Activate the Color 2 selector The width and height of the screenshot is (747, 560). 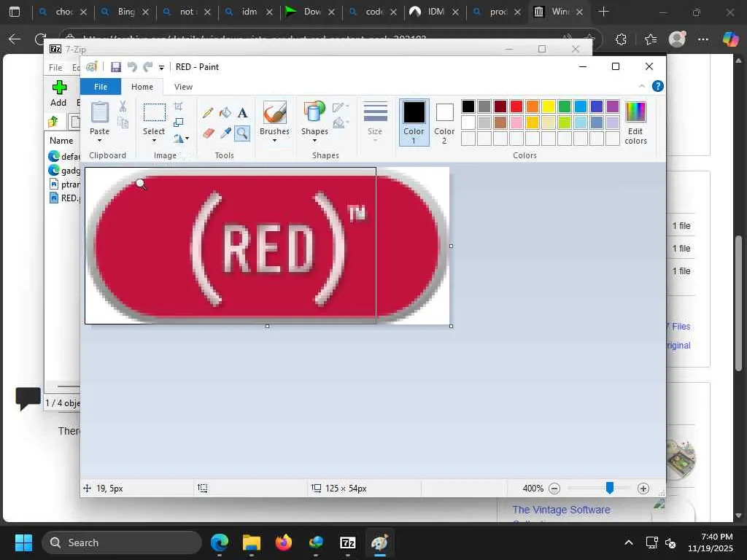click(x=444, y=122)
